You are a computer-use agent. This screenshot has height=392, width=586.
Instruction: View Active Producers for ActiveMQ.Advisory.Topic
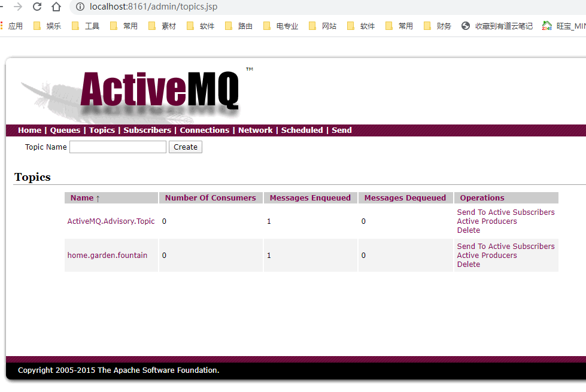point(487,221)
